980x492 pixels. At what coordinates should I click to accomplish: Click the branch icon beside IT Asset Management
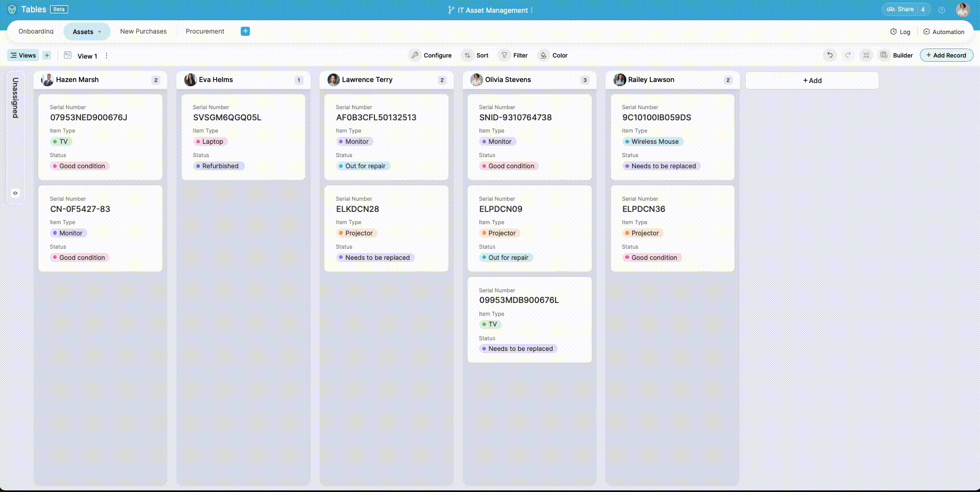pos(451,10)
